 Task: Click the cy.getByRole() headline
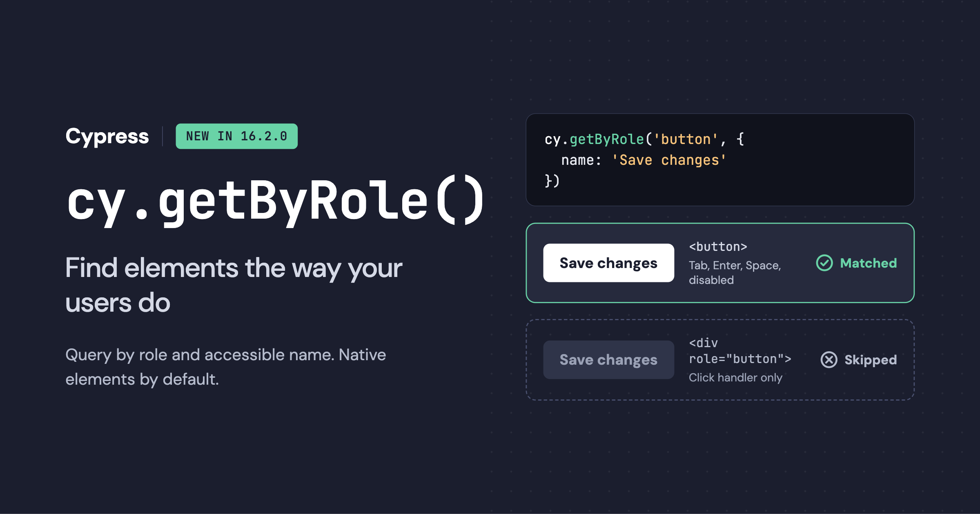pos(275,202)
